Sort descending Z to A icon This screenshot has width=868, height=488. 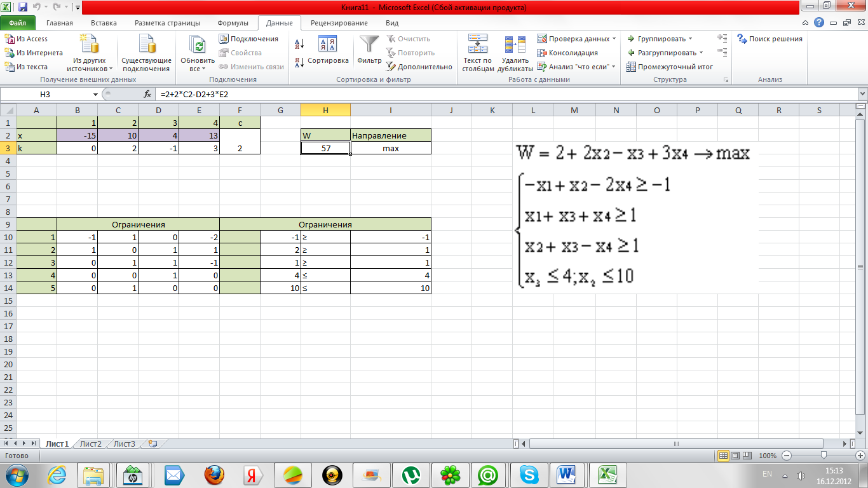pyautogui.click(x=299, y=62)
